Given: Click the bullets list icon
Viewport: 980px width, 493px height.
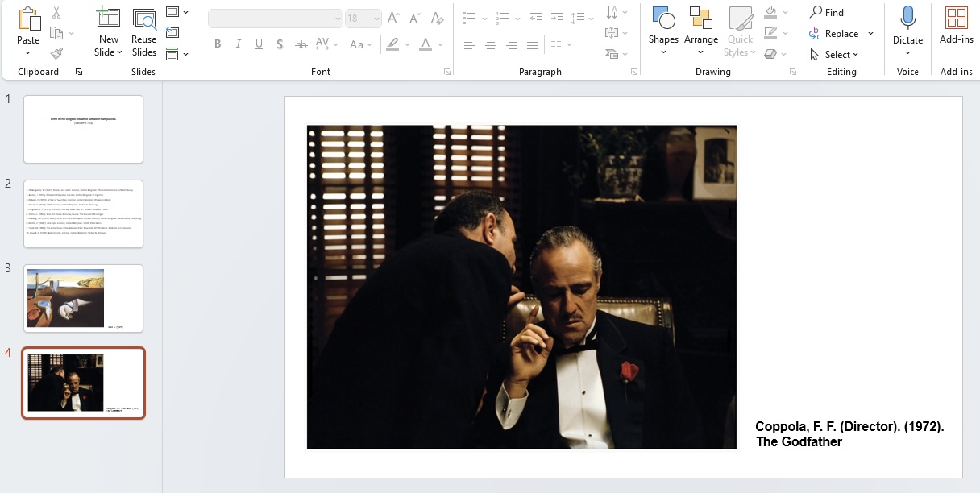Looking at the screenshot, I should [x=470, y=18].
